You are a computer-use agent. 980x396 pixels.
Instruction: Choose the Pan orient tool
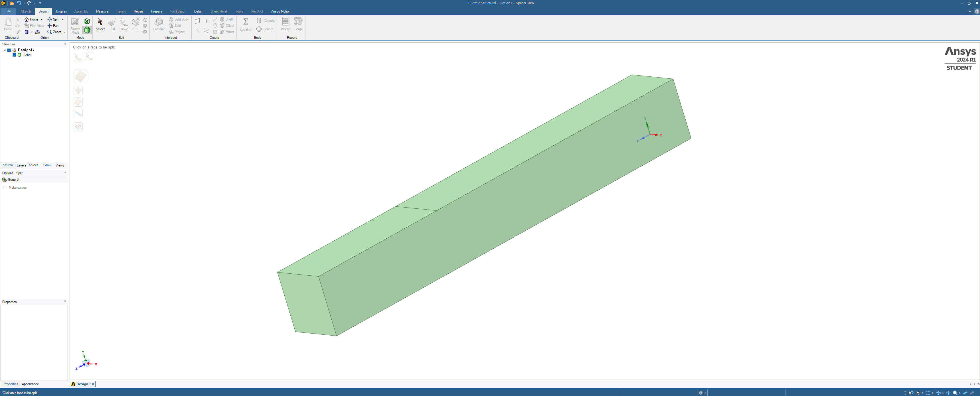[x=53, y=25]
